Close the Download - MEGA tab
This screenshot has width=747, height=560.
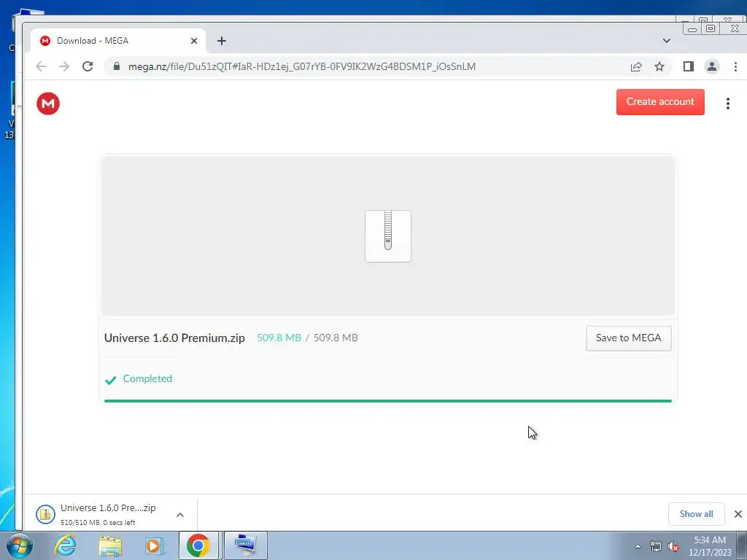click(194, 41)
